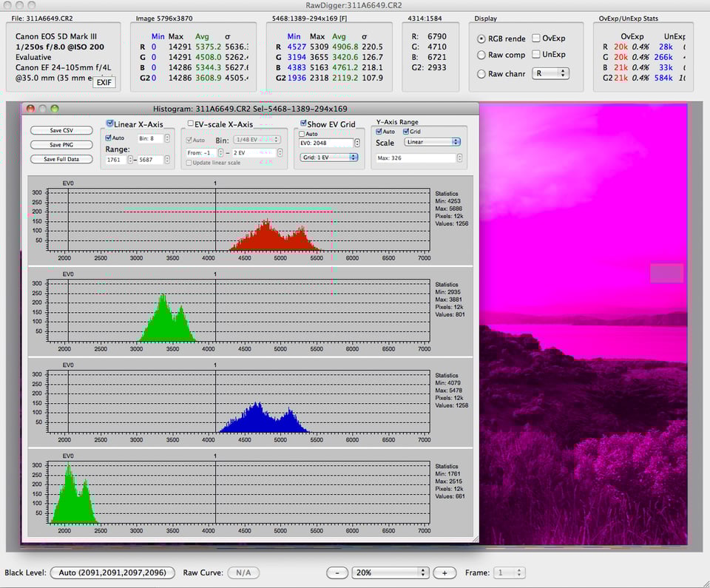This screenshot has height=588, width=710.
Task: Select the Raw composite display mode
Action: pos(481,55)
